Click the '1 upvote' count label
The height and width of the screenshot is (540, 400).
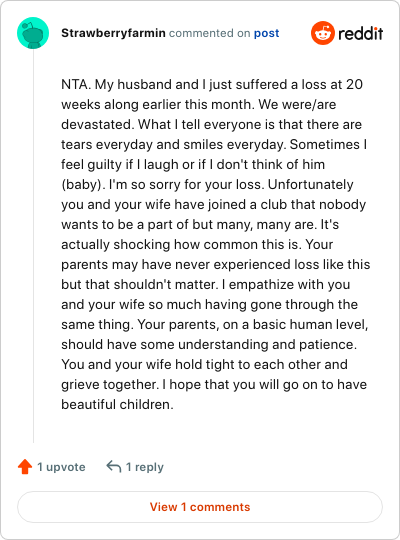pyautogui.click(x=61, y=467)
